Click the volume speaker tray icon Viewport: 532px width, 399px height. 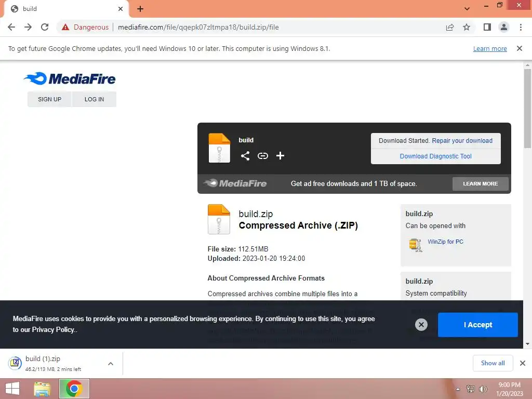483,389
